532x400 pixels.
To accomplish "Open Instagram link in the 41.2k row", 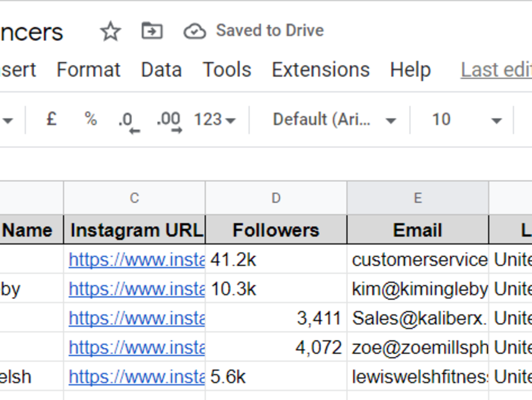I will click(x=136, y=260).
